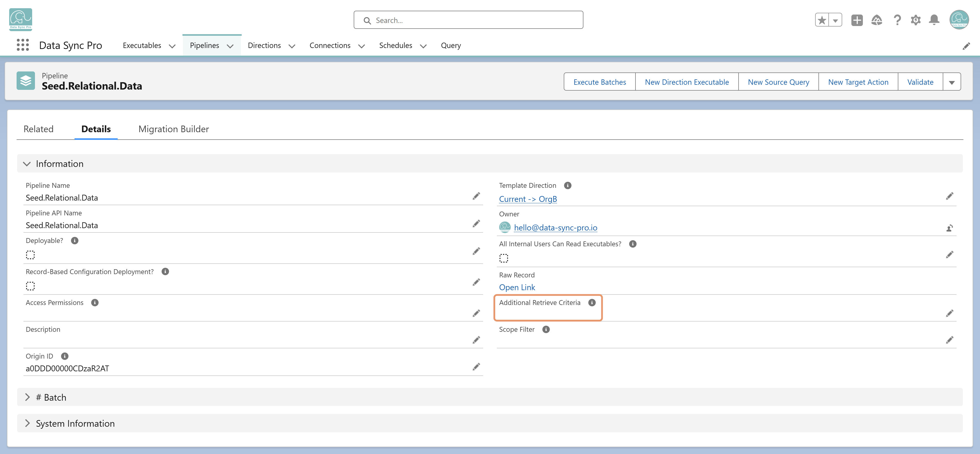Click New Direction Executable button

(x=687, y=82)
